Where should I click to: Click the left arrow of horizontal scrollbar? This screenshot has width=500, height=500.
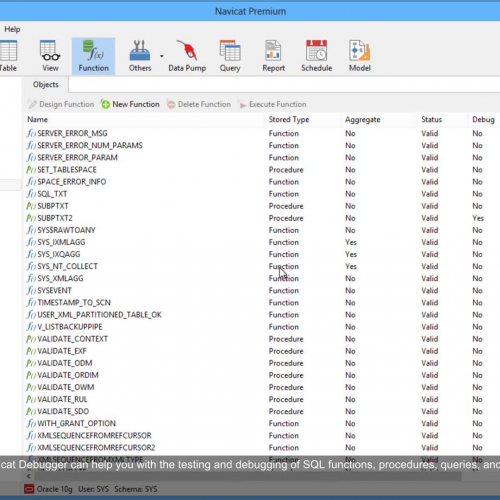[29, 476]
